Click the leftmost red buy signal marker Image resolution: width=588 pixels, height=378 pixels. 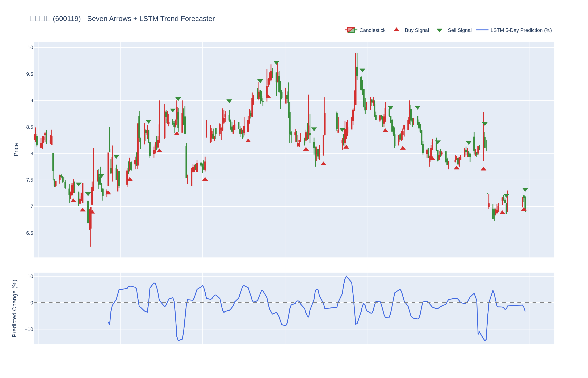click(73, 201)
